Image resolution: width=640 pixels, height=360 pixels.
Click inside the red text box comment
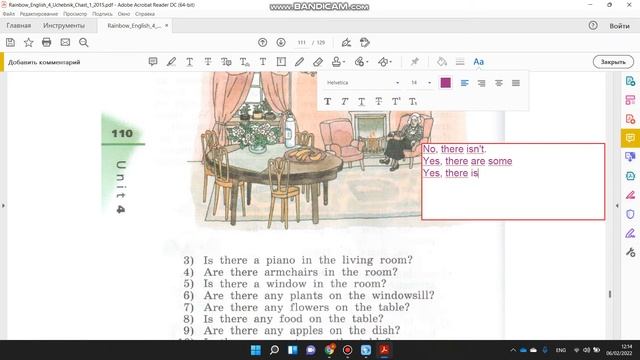(513, 182)
